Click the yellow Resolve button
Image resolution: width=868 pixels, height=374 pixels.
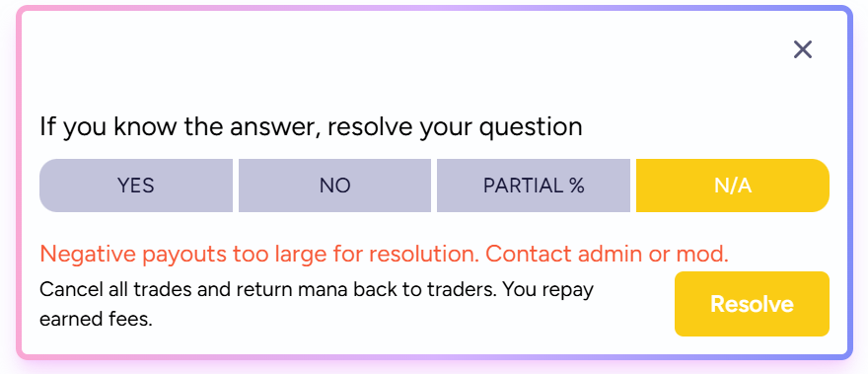(752, 304)
